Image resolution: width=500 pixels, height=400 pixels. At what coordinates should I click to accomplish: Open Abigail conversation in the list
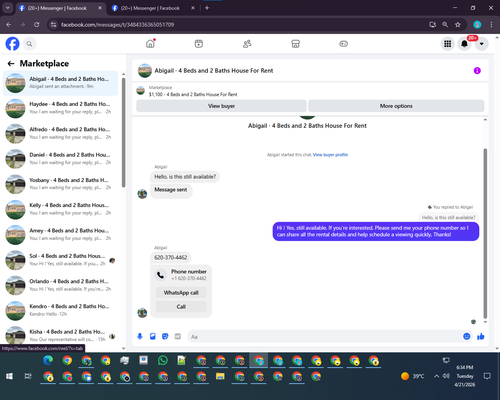coord(60,83)
